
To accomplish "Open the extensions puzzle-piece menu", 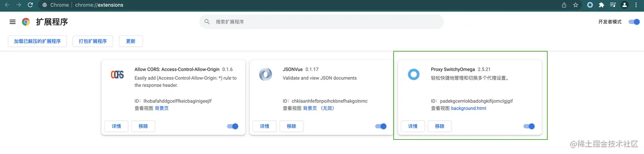I will click(601, 5).
